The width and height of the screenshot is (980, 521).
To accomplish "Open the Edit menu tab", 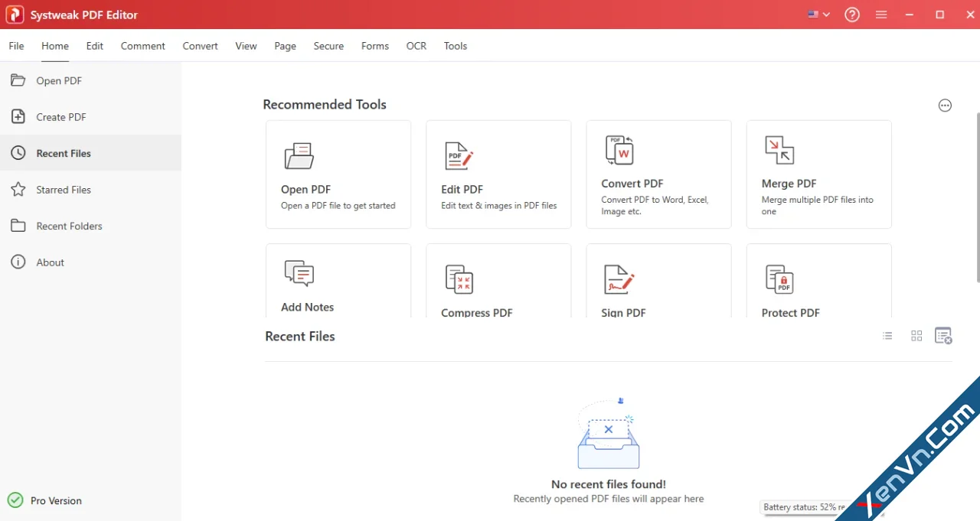I will [95, 46].
